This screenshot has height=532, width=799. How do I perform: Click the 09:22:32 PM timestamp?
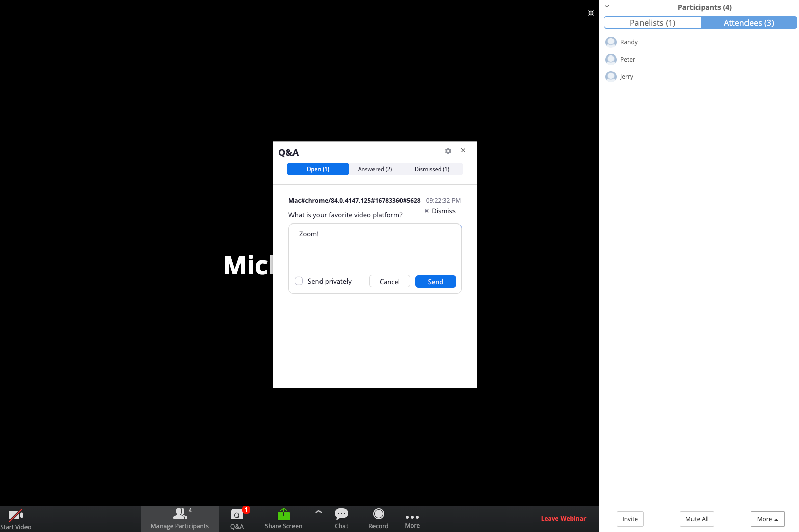[x=443, y=201]
